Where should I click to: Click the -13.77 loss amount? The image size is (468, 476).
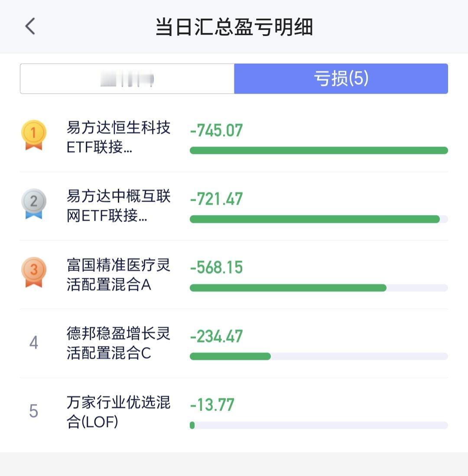(212, 404)
